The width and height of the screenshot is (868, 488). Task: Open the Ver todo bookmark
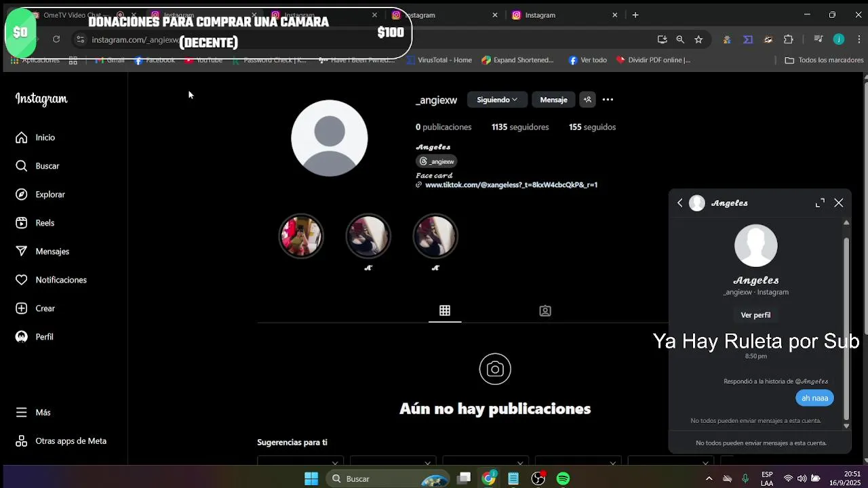(x=587, y=60)
